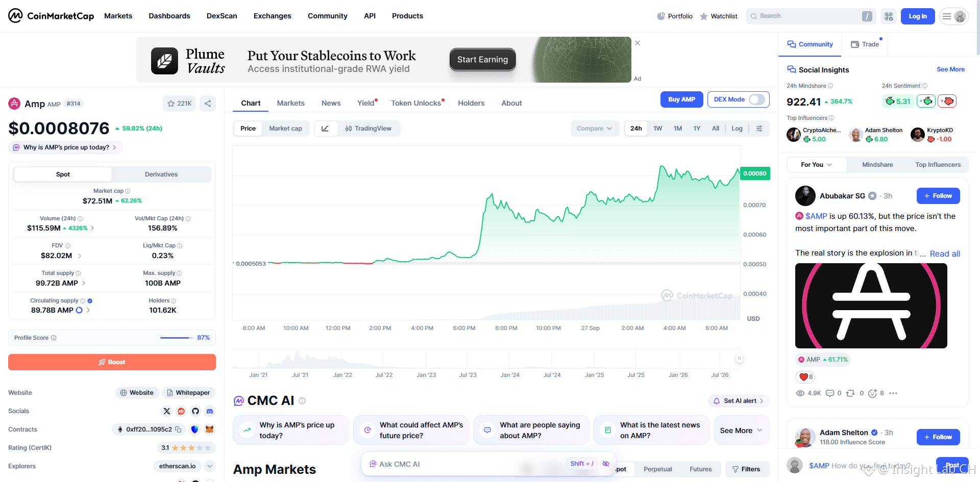
Task: Toggle Log scale on chart
Action: click(x=737, y=129)
